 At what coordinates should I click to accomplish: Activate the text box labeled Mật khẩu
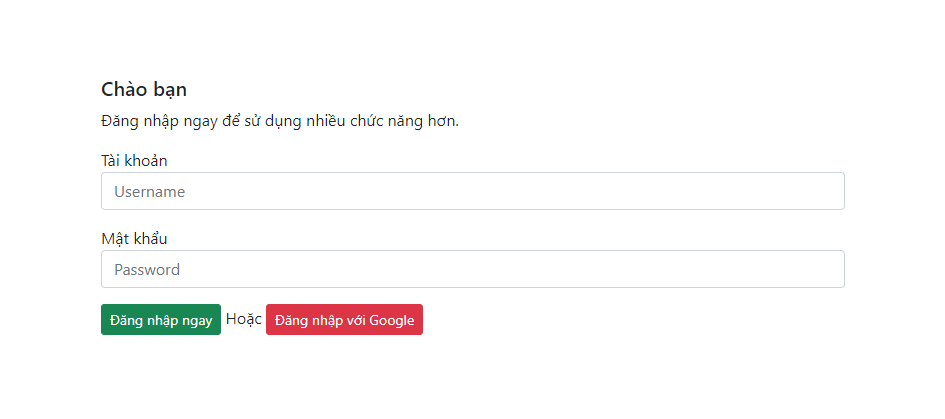[x=472, y=269]
